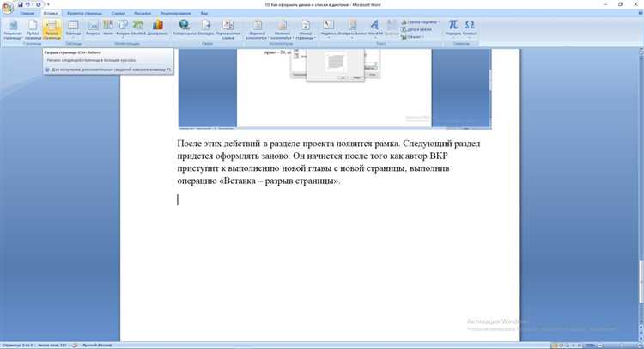Open word count from status bar

tap(52, 346)
